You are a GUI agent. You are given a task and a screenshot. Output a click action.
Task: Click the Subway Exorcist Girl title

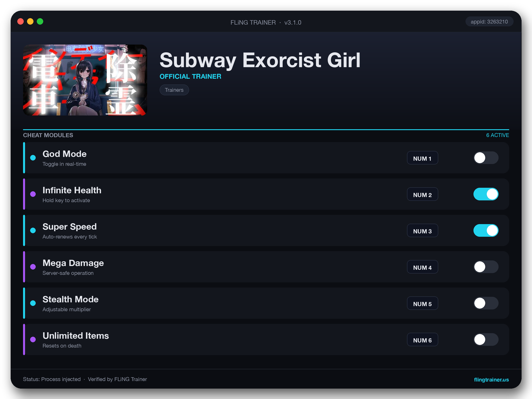coord(260,60)
